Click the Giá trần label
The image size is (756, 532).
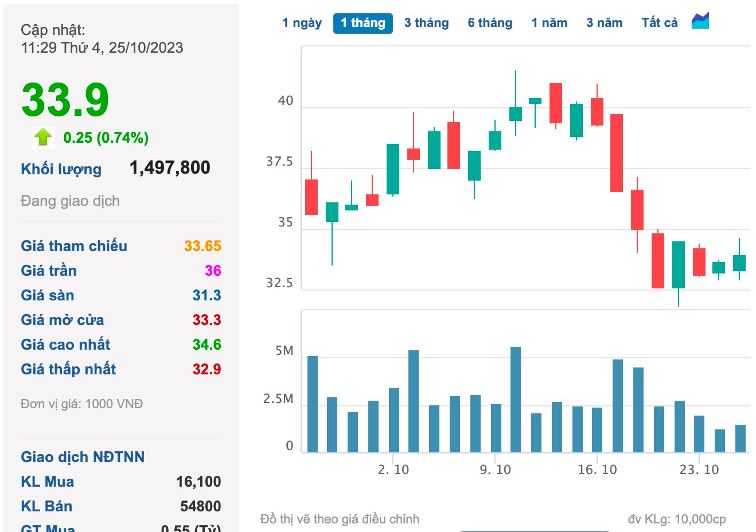tap(49, 271)
